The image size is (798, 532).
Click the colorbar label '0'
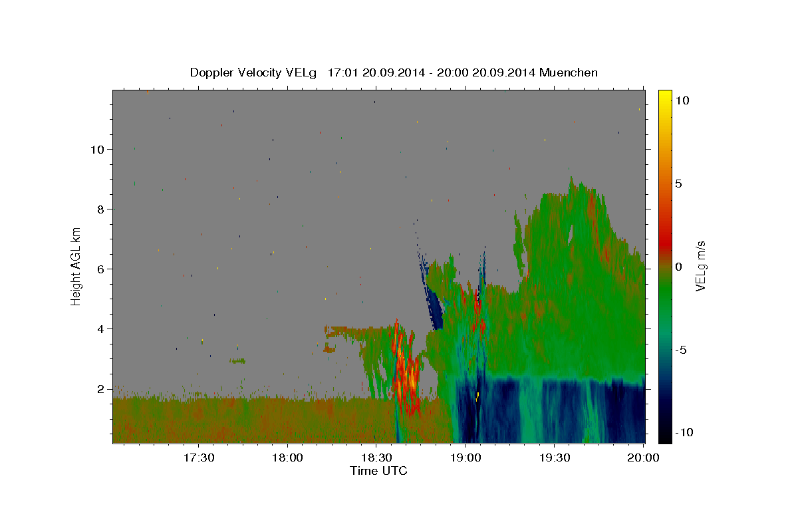pyautogui.click(x=680, y=267)
